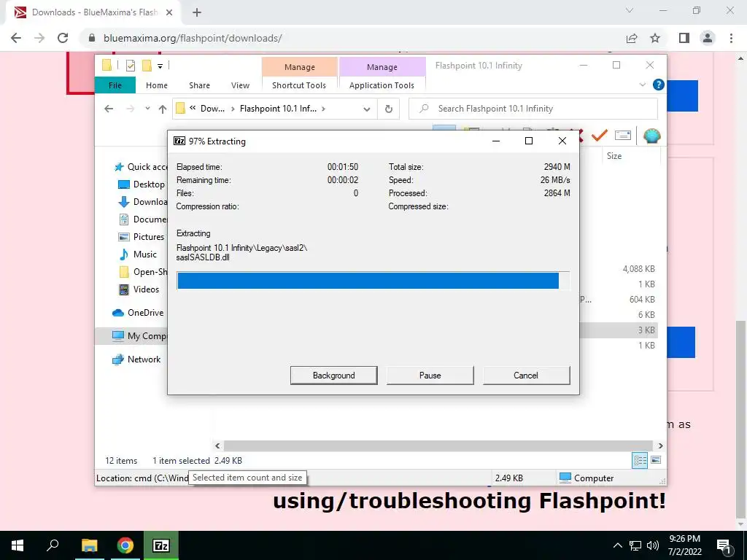Viewport: 747px width, 560px height.
Task: Open a new Chrome tab
Action: [x=197, y=13]
